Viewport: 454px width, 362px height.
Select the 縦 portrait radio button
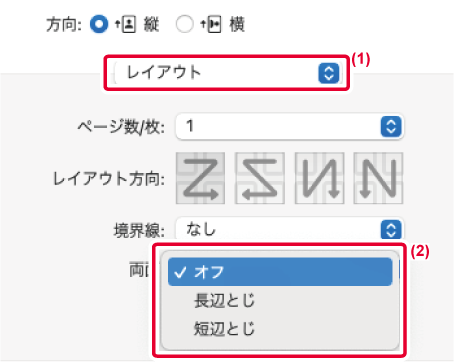99,24
